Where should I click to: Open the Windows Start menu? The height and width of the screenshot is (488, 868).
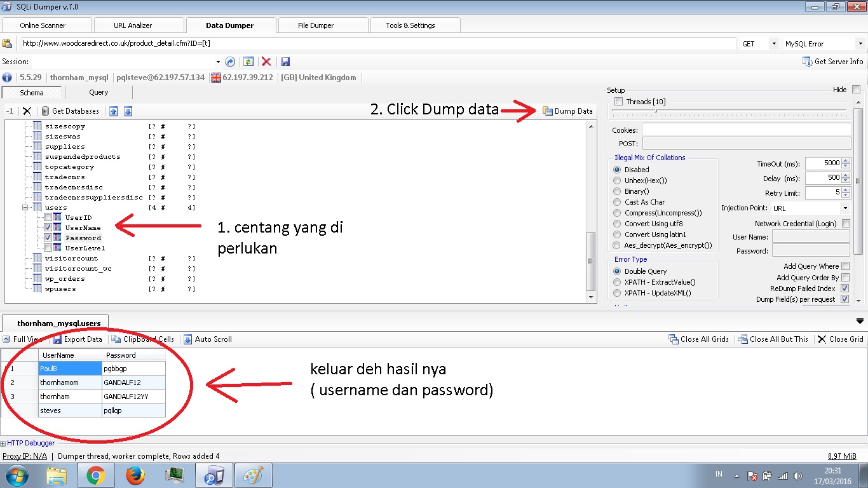pos(16,475)
